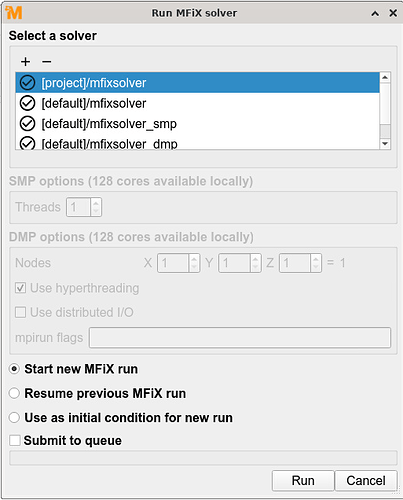Decrement the Nodes X value
This screenshot has width=403, height=500.
[x=194, y=268]
